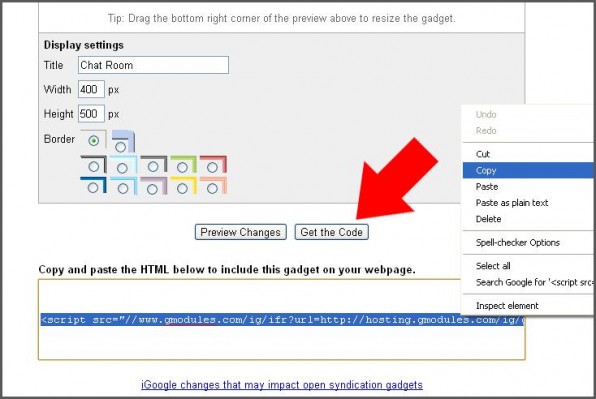Choose the green border style

[x=182, y=167]
